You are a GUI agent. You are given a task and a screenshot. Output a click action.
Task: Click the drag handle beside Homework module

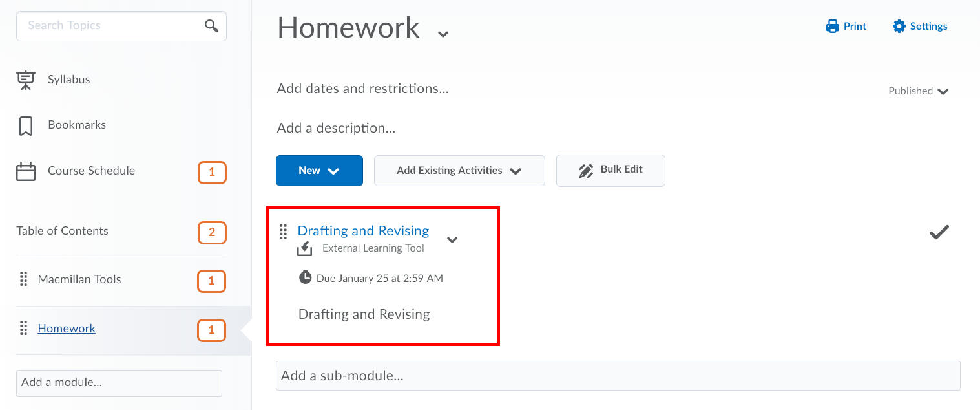point(23,328)
